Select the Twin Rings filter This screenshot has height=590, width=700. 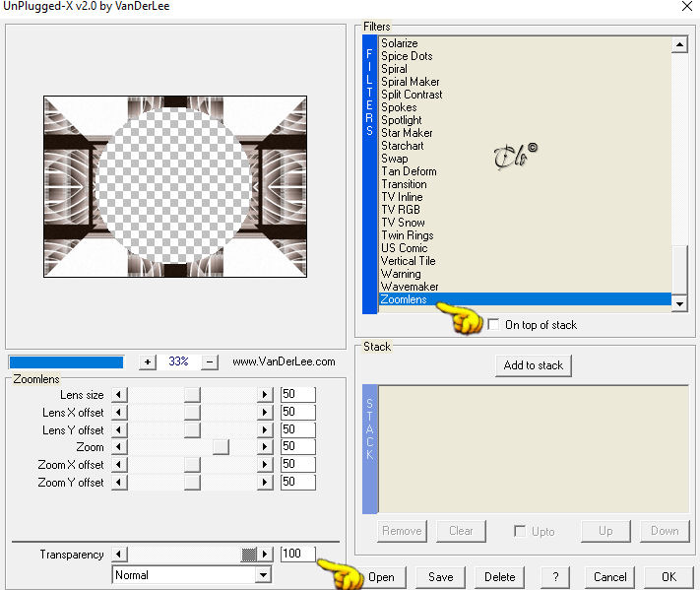coord(408,235)
